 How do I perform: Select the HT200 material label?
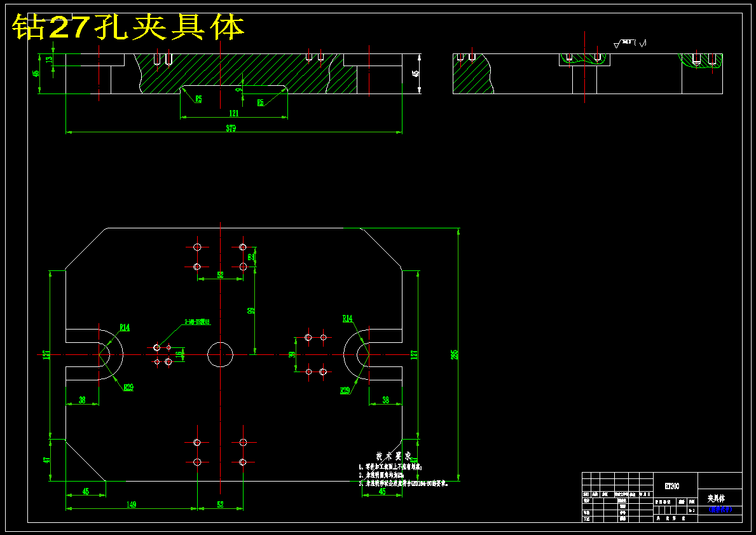click(671, 486)
